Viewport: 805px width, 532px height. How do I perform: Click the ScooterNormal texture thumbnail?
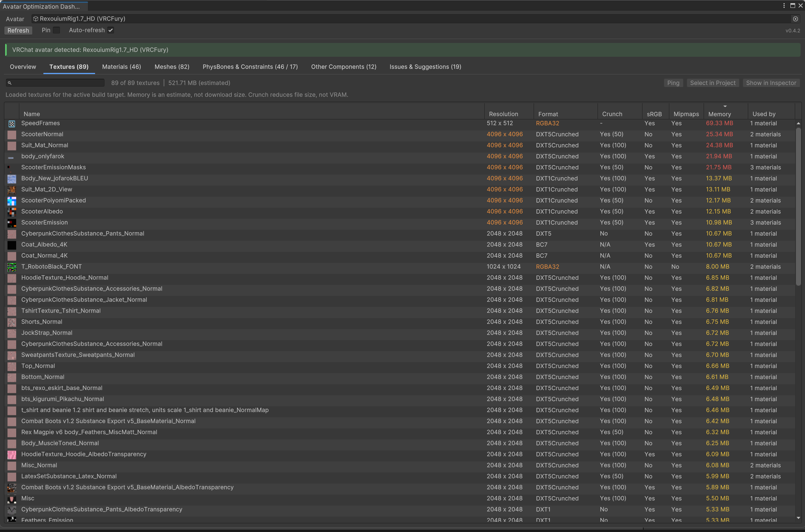[12, 135]
